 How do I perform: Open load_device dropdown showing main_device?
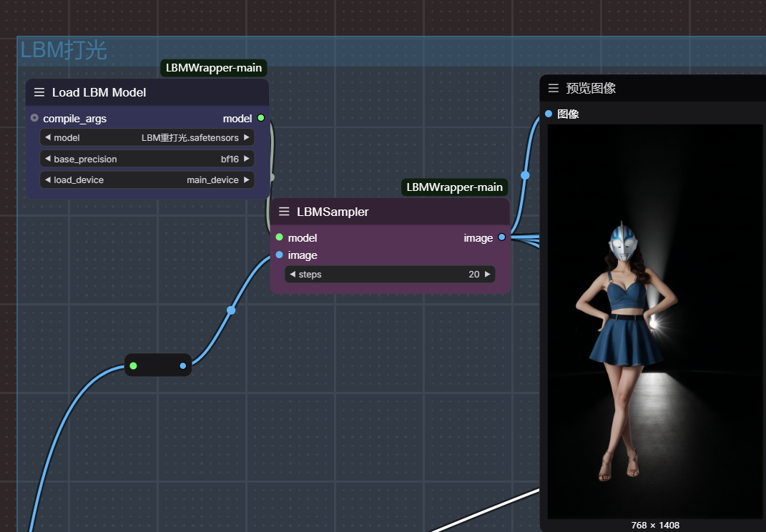147,179
